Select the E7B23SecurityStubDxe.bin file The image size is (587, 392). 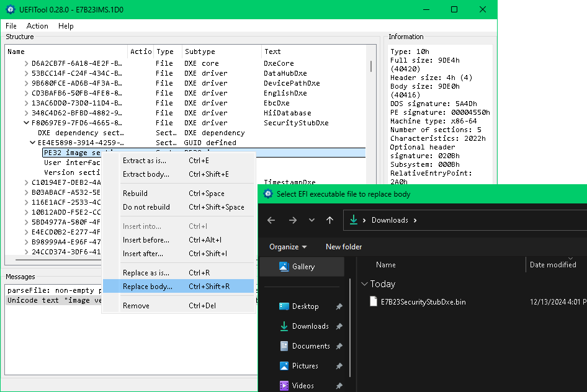(423, 302)
